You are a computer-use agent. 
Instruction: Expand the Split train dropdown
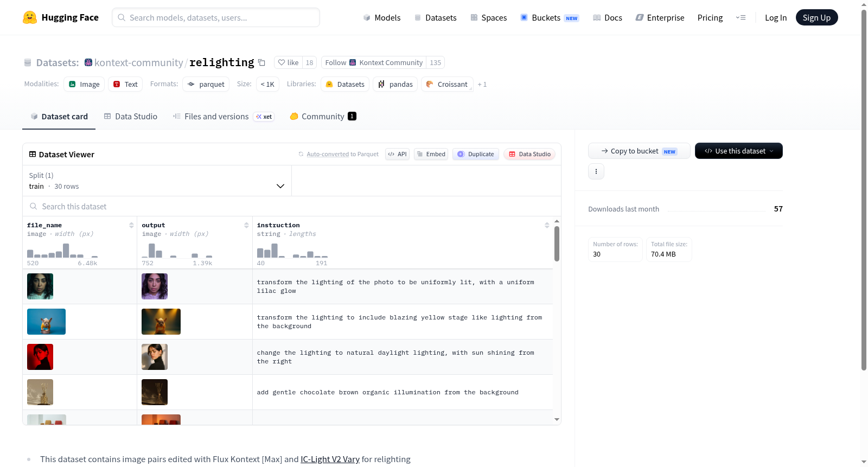(x=157, y=181)
